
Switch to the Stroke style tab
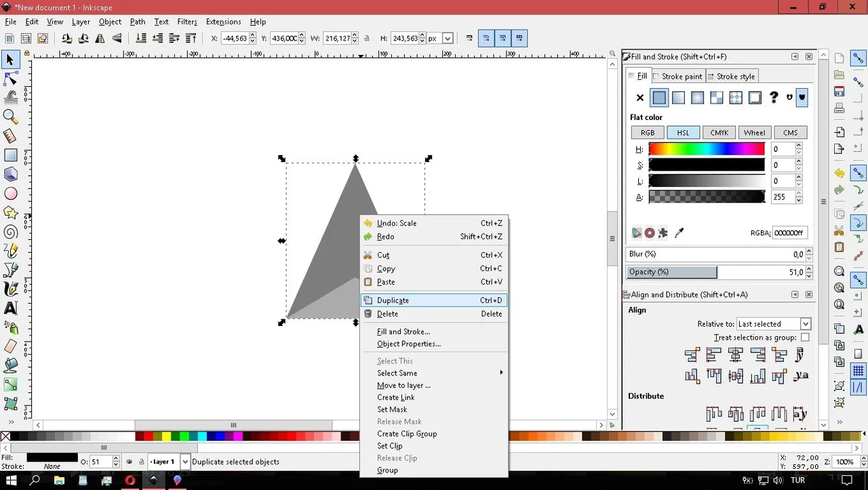(x=731, y=77)
